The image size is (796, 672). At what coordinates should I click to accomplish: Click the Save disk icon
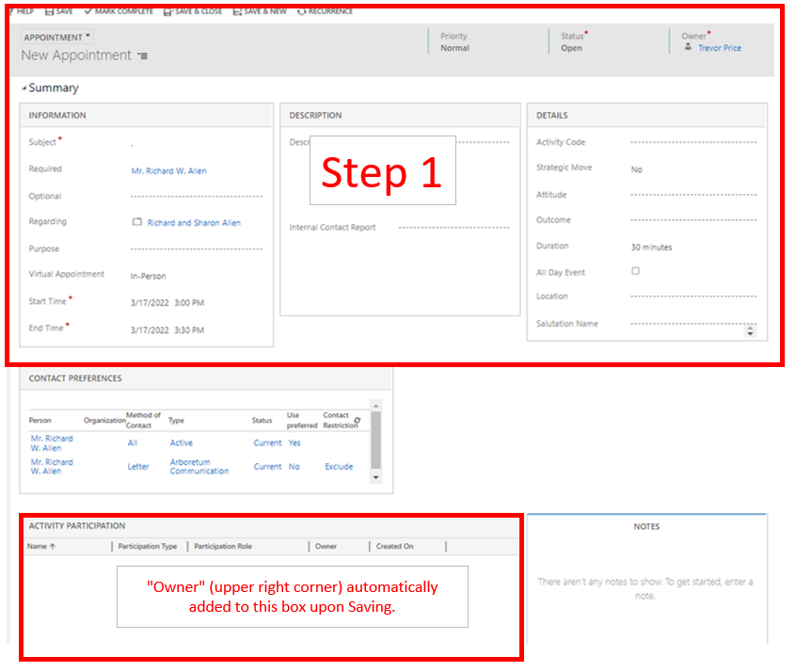pos(49,11)
